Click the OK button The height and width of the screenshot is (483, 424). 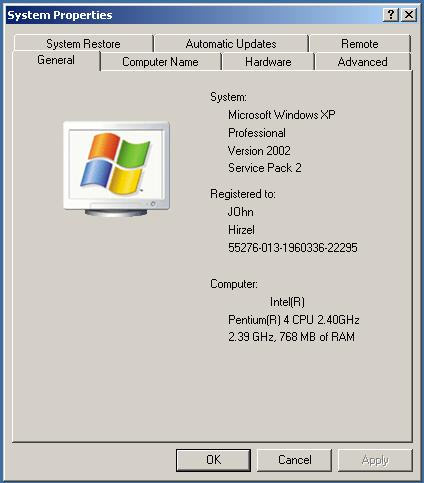213,460
